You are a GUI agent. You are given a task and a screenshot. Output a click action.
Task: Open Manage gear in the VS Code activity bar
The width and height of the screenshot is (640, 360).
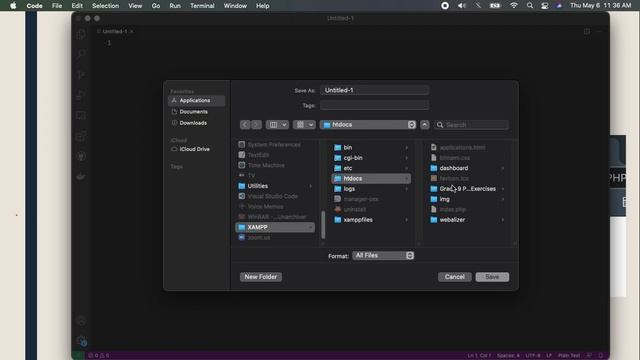pos(81,340)
